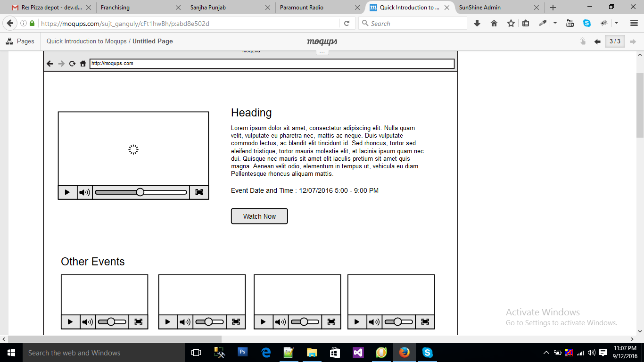This screenshot has height=362, width=644.
Task: Click Firefox bookmark star icon
Action: [511, 24]
